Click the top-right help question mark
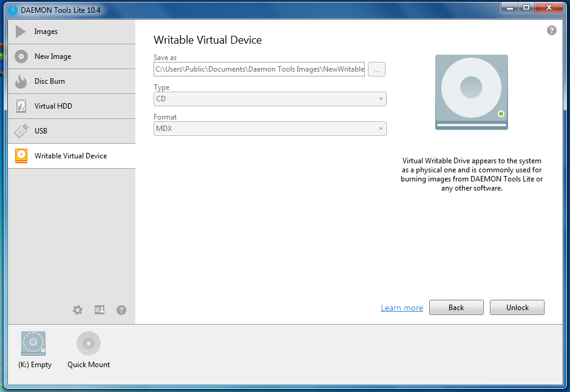 click(551, 30)
